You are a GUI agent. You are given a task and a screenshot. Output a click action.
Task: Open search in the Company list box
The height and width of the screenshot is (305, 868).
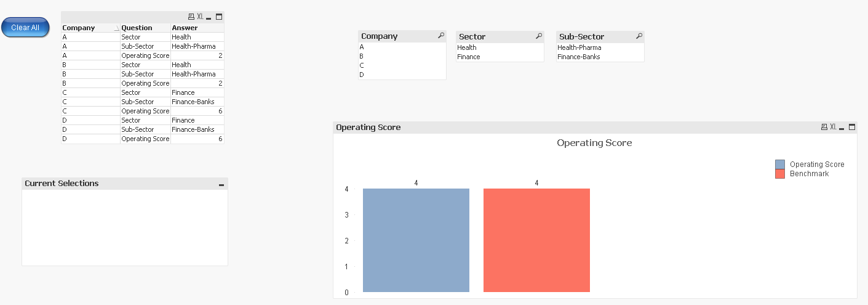point(441,36)
